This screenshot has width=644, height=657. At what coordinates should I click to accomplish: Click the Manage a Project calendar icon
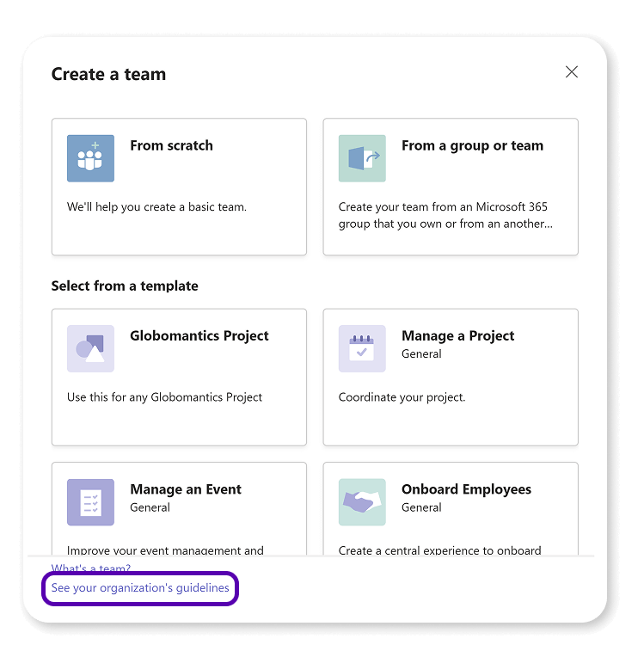[x=362, y=348]
